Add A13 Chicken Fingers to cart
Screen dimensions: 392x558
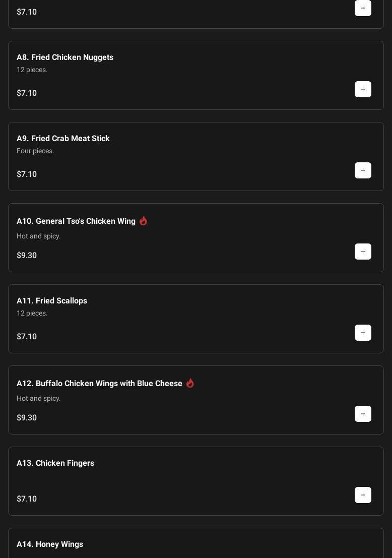pos(363,495)
